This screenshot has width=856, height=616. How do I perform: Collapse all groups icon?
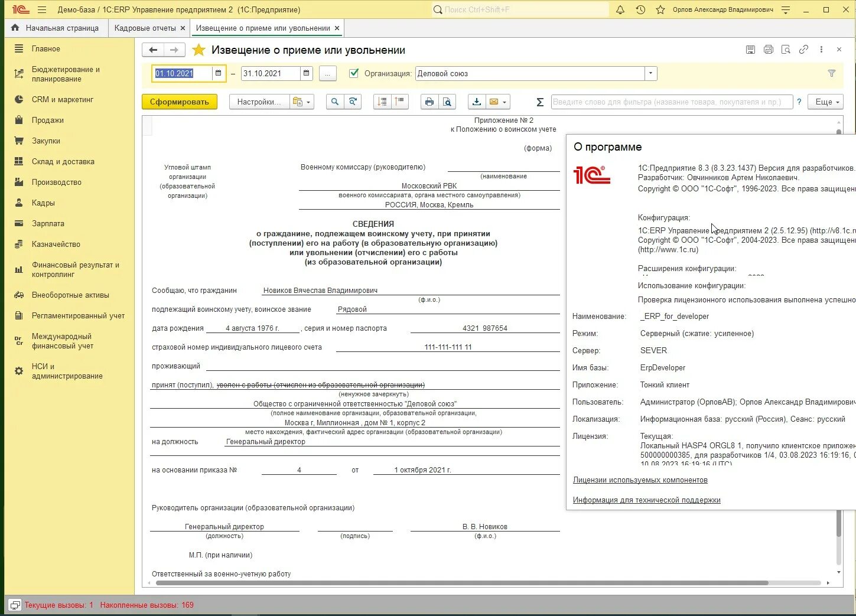(382, 102)
